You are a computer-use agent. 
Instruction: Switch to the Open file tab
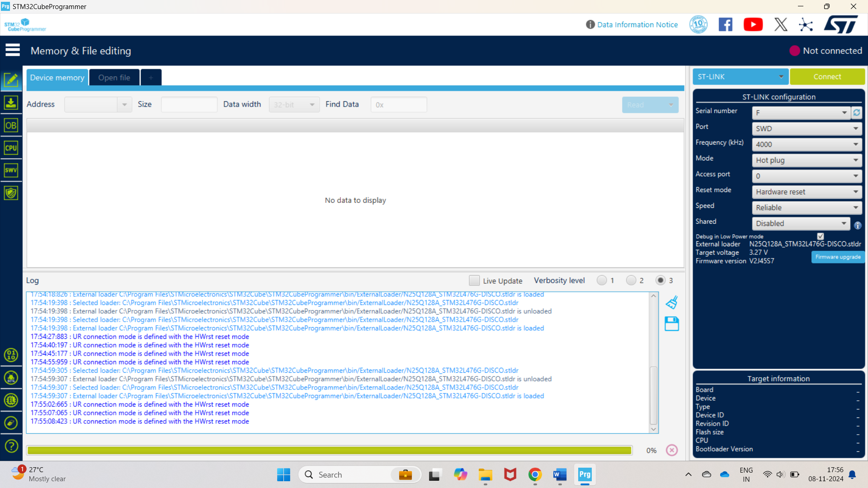114,77
